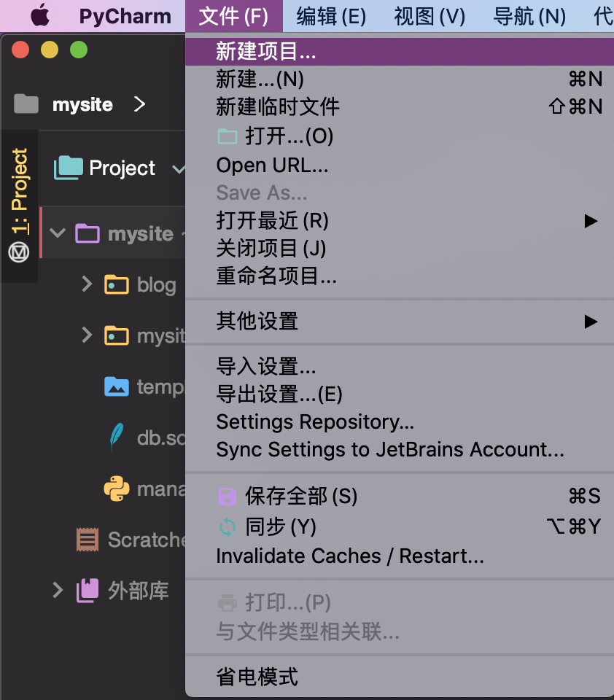Click the mysite root folder icon

pyautogui.click(x=87, y=233)
